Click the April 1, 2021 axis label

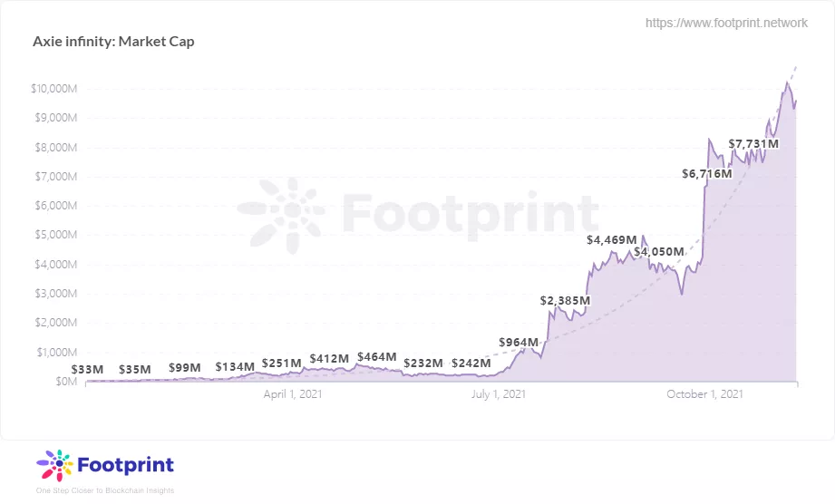(293, 394)
